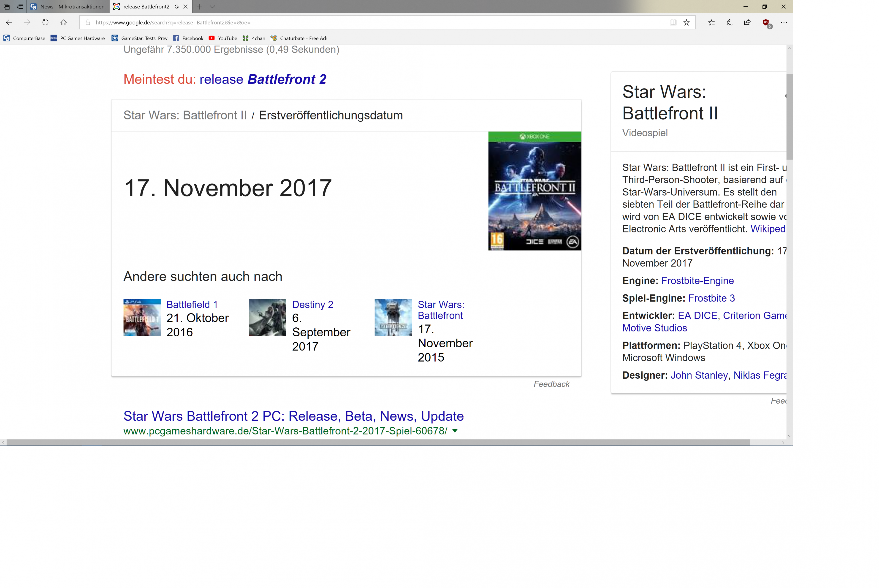Click the EA DICE developer link
Image resolution: width=879 pixels, height=588 pixels.
pyautogui.click(x=697, y=315)
